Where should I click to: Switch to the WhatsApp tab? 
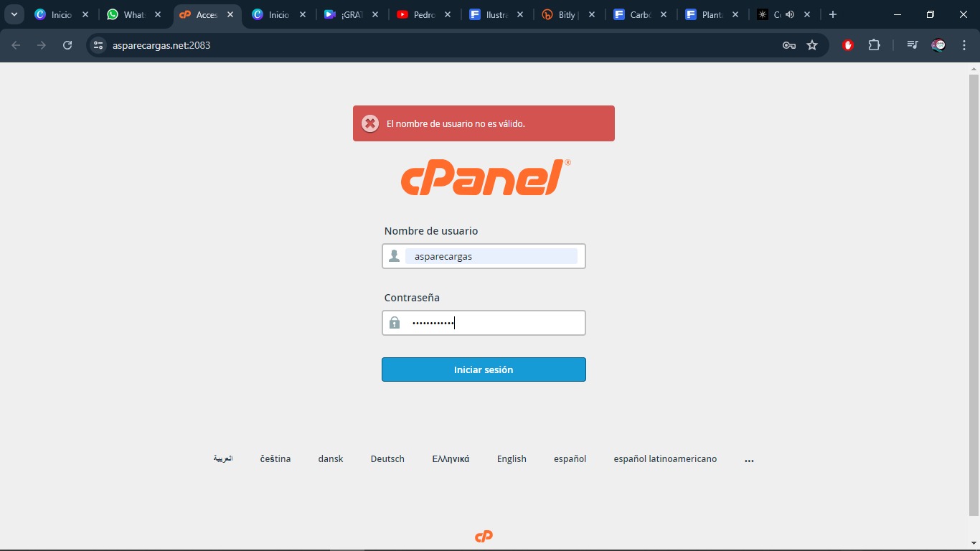(x=133, y=14)
